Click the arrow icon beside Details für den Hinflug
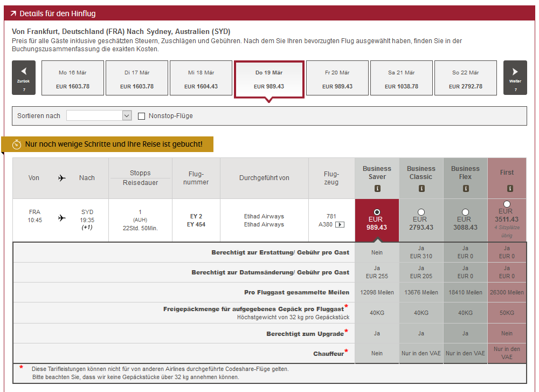This screenshot has width=539, height=392. (x=13, y=13)
